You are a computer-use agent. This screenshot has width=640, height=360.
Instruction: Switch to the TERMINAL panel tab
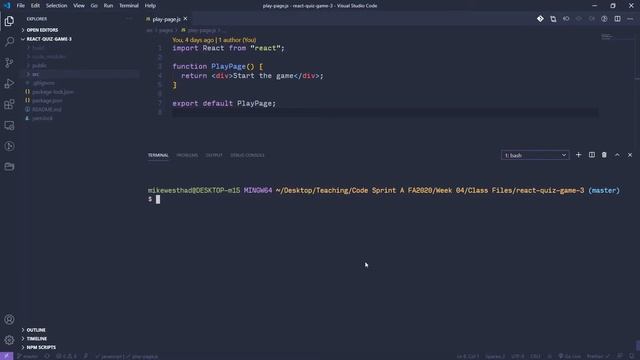tap(158, 156)
